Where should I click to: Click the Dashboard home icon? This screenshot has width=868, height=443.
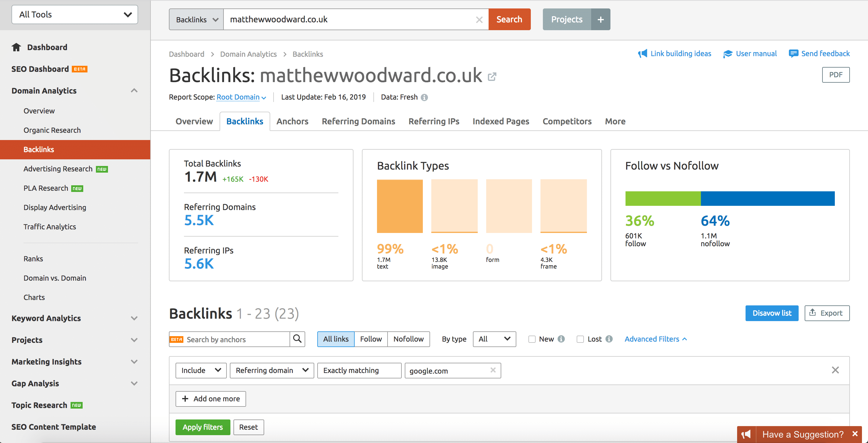(x=16, y=47)
